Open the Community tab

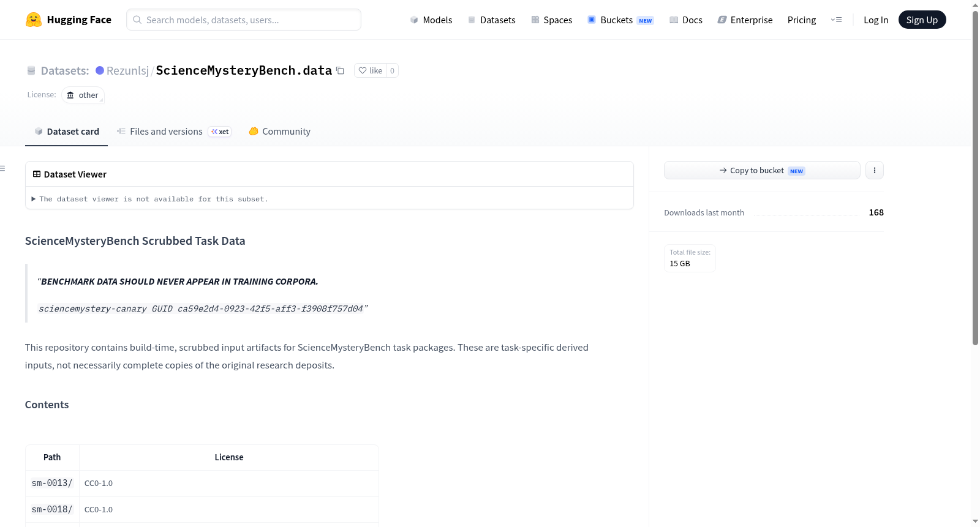point(279,132)
